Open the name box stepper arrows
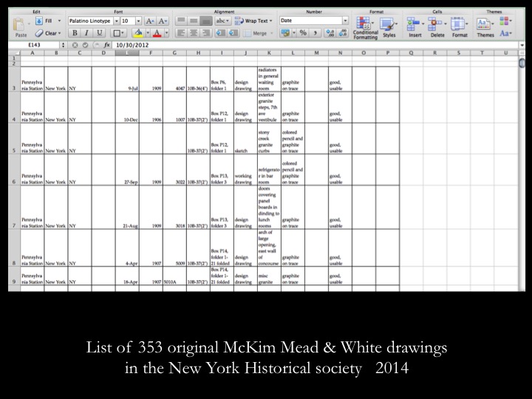This screenshot has height=399, width=532. [63, 45]
